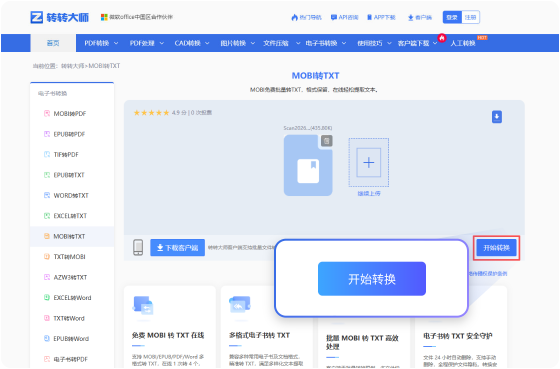Viewport: 560px width, 369px height.
Task: Click the small 开始转换 button
Action: click(x=496, y=248)
